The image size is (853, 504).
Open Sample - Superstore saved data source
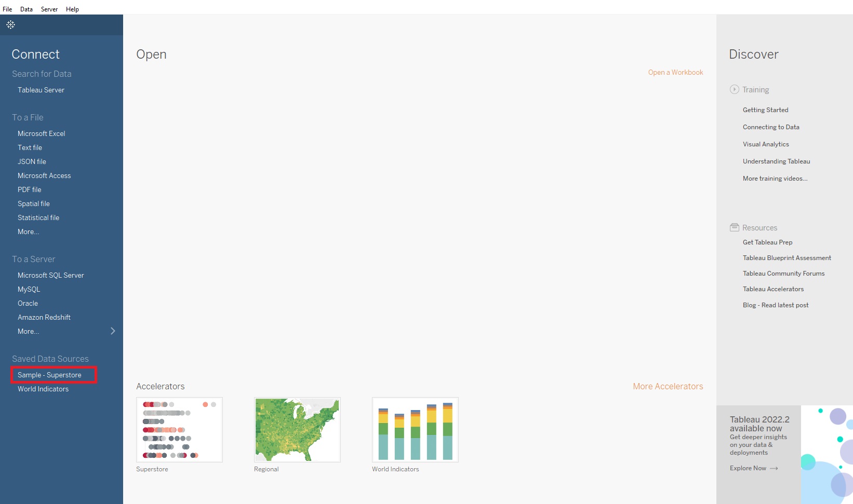pyautogui.click(x=49, y=375)
